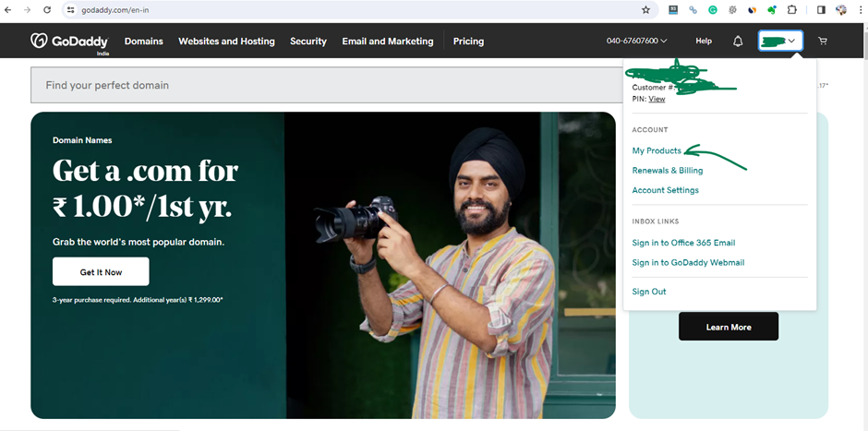Go back with browser back arrow

click(x=7, y=10)
